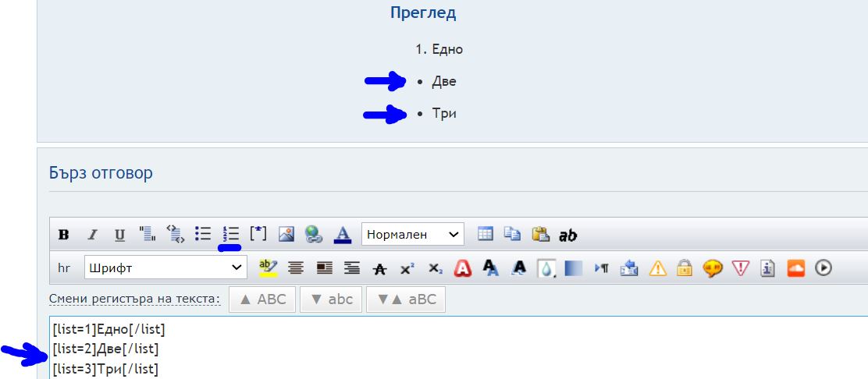Open the font color picker
The width and height of the screenshot is (868, 379).
point(342,234)
